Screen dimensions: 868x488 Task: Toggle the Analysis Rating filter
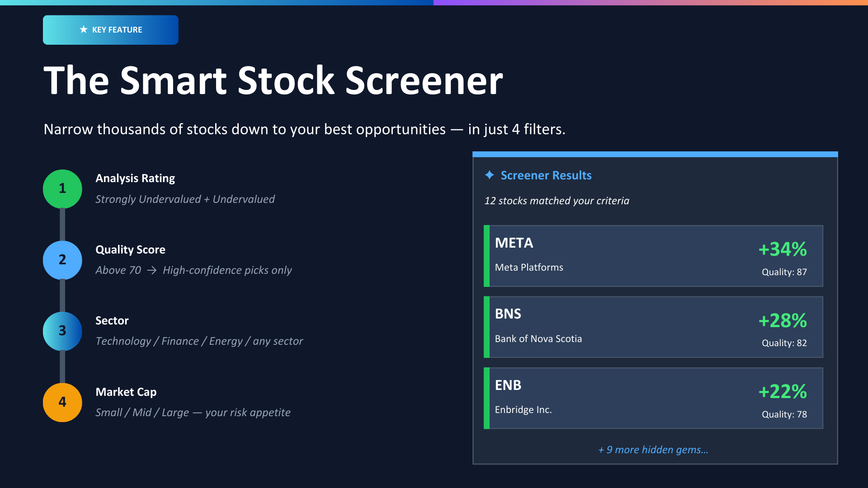point(135,178)
